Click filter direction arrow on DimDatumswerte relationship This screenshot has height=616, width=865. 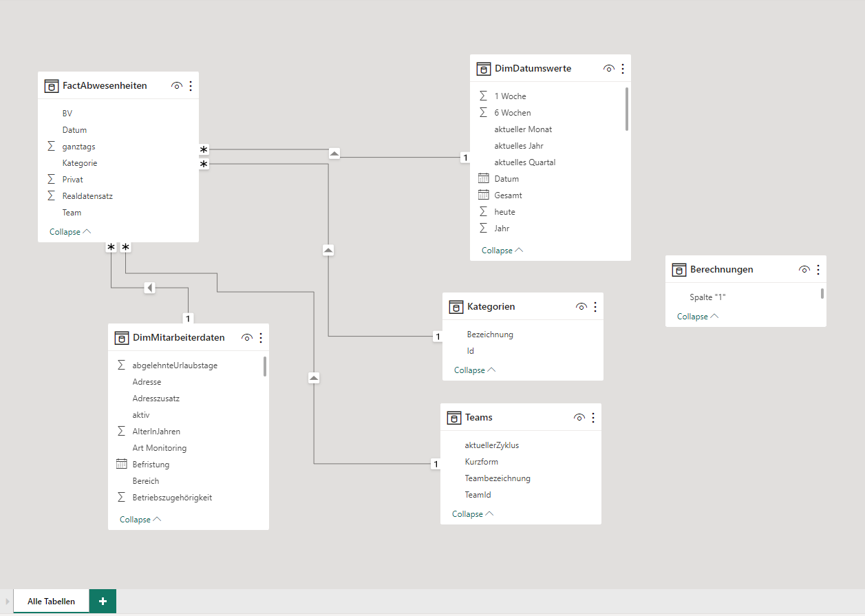334,153
